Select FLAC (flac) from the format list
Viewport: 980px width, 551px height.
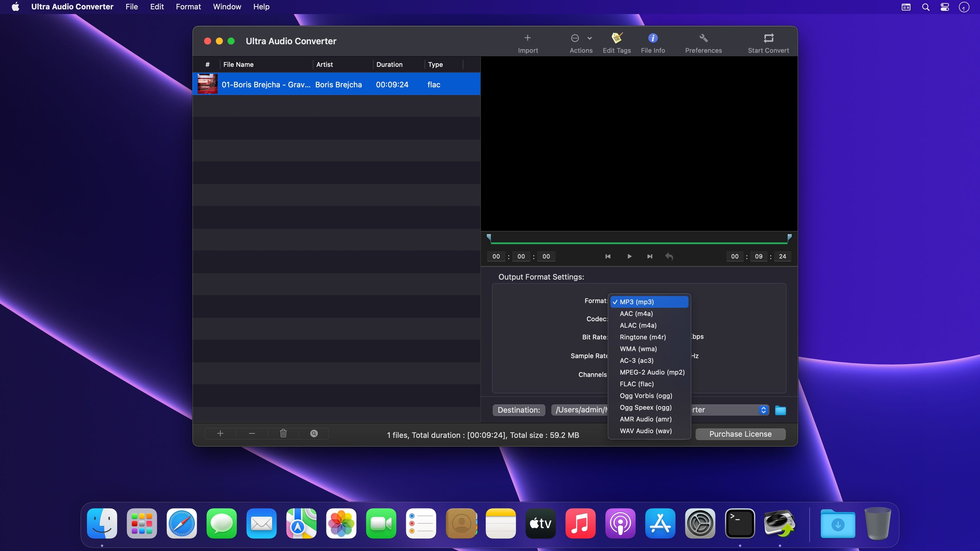coord(636,384)
